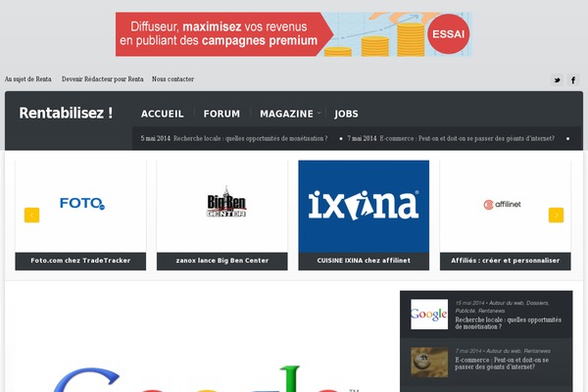Open the affilinet logo thumbnail
The image size is (588, 392).
pos(506,207)
